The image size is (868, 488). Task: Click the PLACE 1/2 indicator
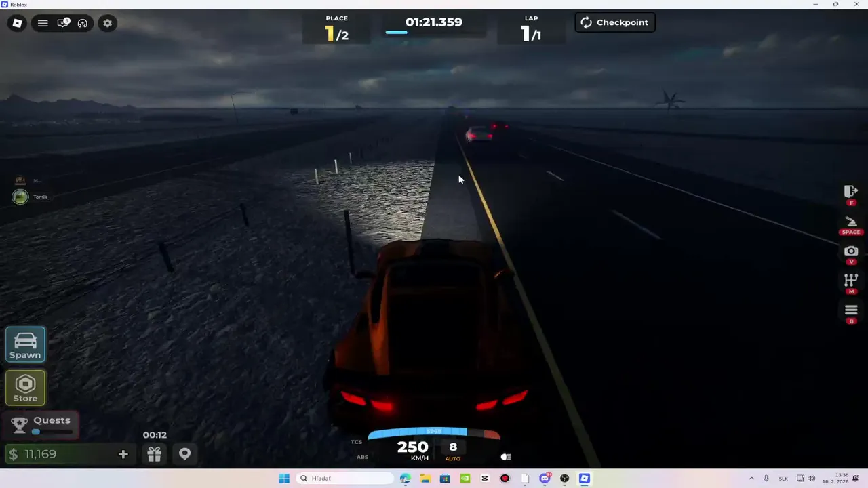pyautogui.click(x=336, y=28)
